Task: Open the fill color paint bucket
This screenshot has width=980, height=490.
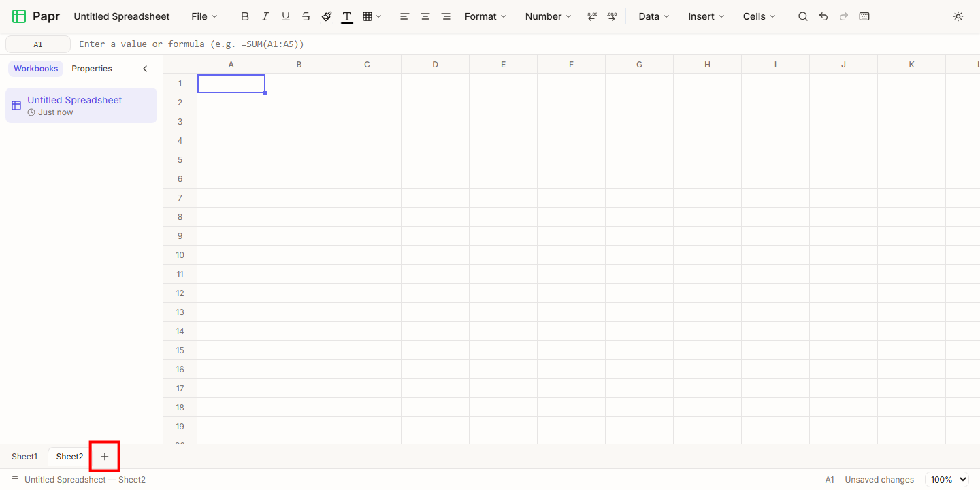Action: (327, 16)
